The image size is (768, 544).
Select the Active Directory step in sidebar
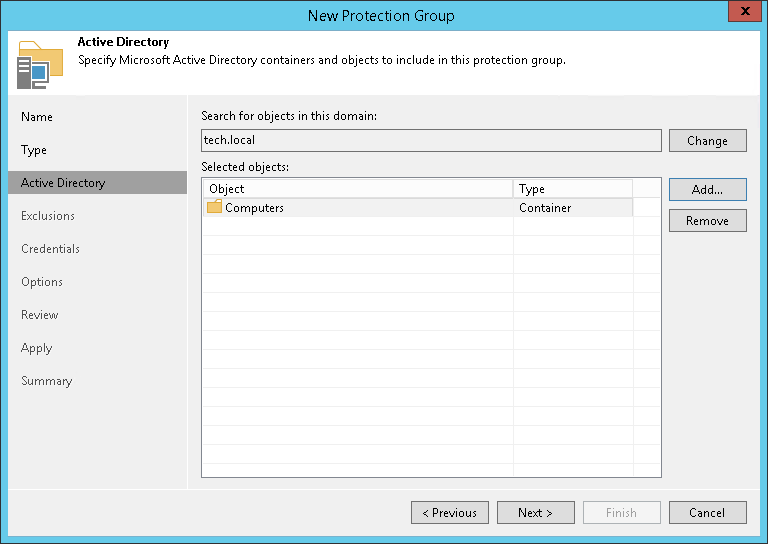pos(63,183)
